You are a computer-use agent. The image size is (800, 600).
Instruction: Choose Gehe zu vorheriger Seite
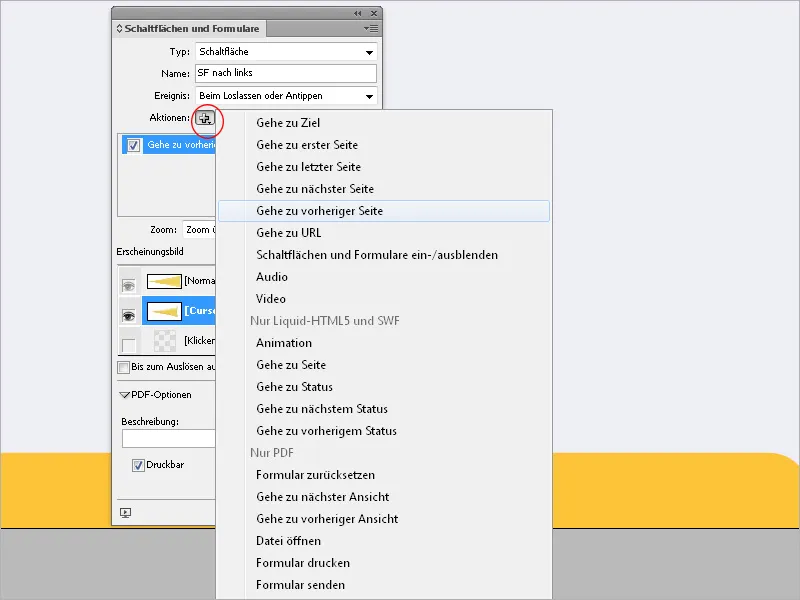[384, 211]
